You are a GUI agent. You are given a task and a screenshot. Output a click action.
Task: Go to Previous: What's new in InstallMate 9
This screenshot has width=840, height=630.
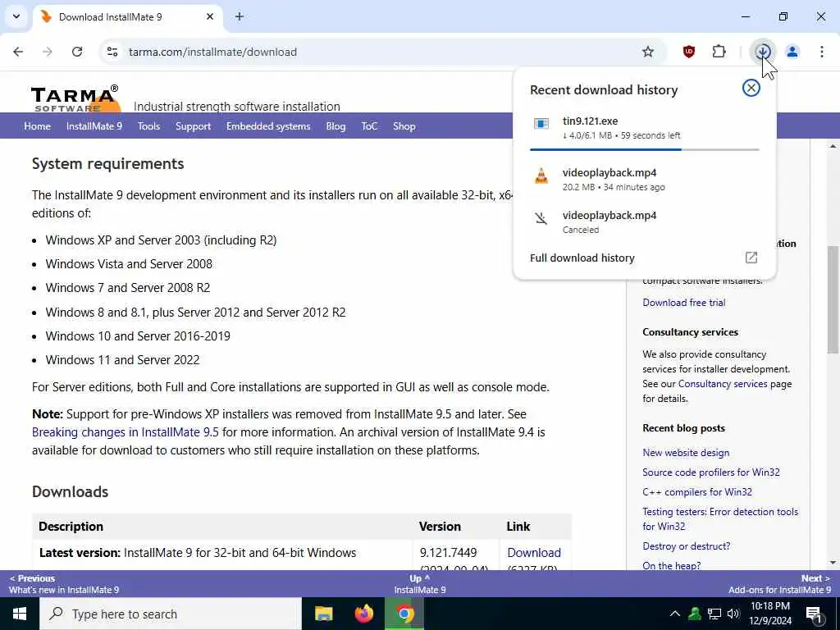tap(64, 584)
